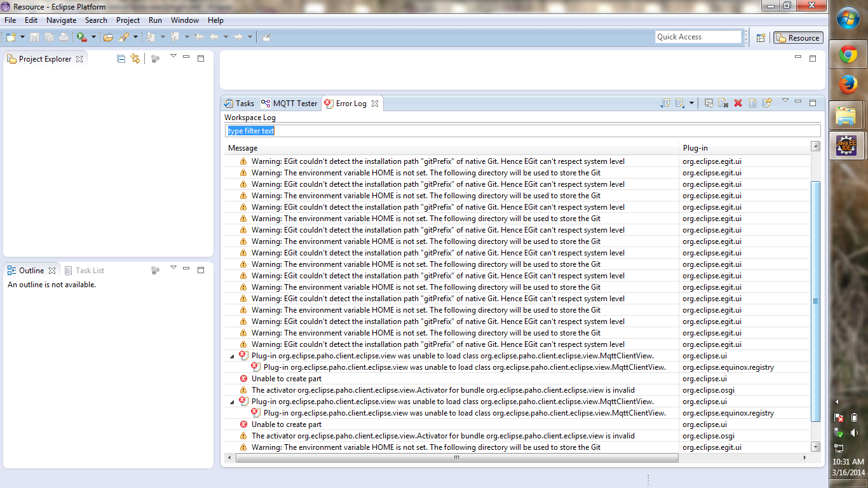Focus the 'type filter text' field
868x488 pixels.
click(523, 131)
